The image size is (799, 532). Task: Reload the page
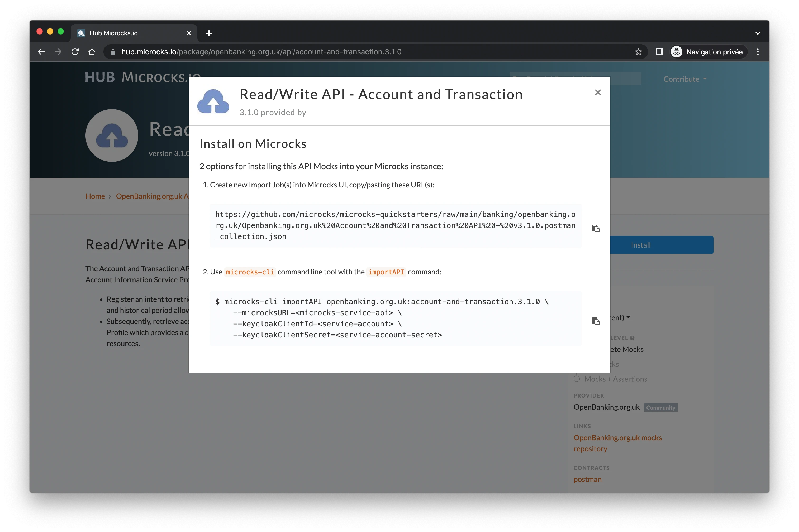75,52
